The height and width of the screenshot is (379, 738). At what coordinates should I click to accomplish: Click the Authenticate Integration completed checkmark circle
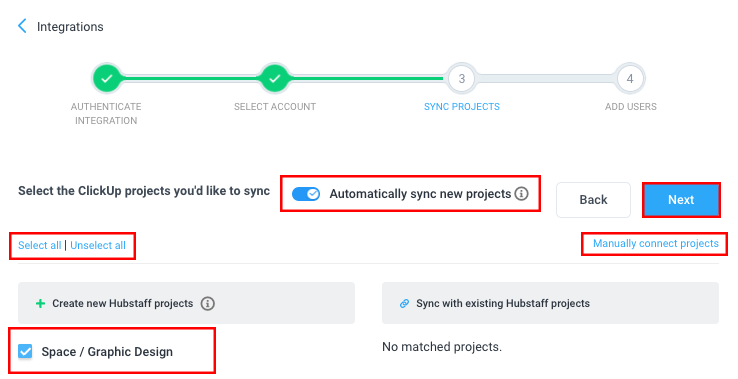[107, 79]
